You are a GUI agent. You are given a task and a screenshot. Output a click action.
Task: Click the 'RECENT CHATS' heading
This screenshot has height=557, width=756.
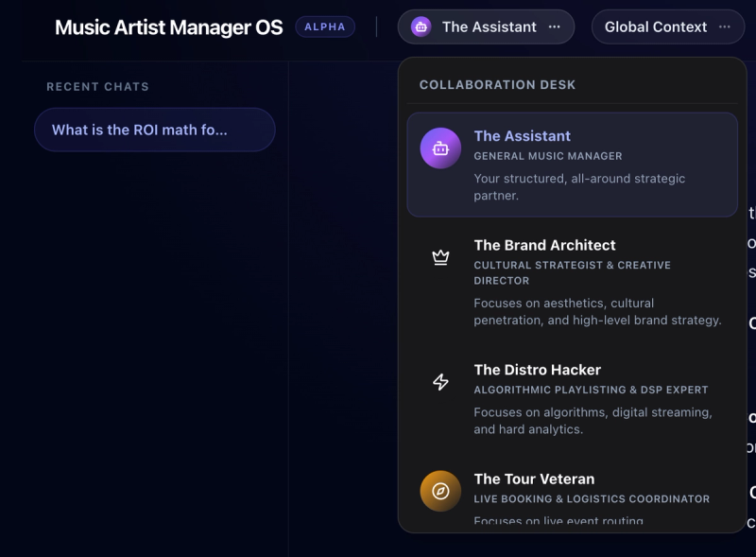point(97,87)
